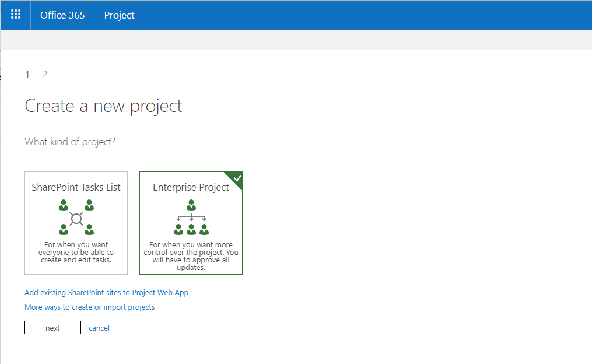This screenshot has height=364, width=592.
Task: Open the Project app title in header
Action: [x=119, y=15]
